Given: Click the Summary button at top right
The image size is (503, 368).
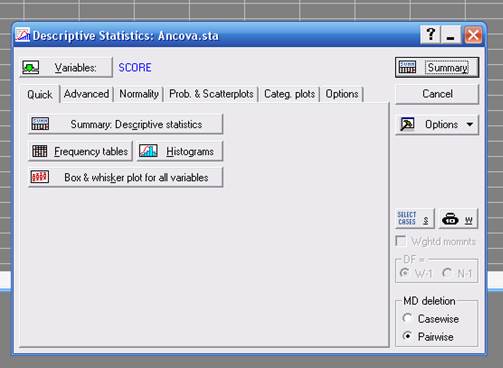Looking at the screenshot, I should pyautogui.click(x=437, y=67).
